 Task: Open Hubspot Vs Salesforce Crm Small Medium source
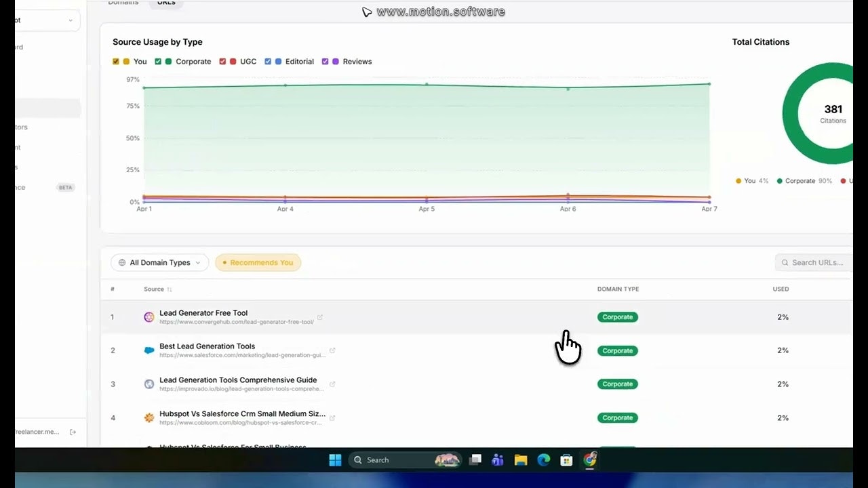(x=242, y=413)
